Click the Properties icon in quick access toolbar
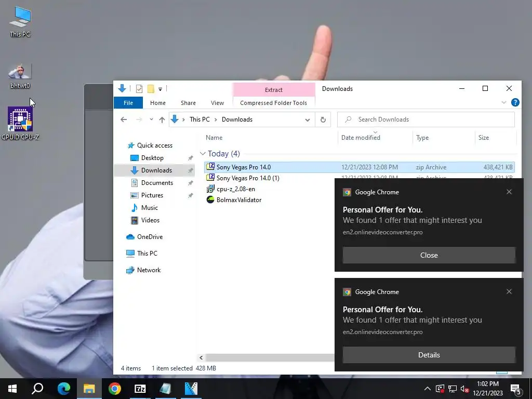This screenshot has width=532, height=399. 139,89
